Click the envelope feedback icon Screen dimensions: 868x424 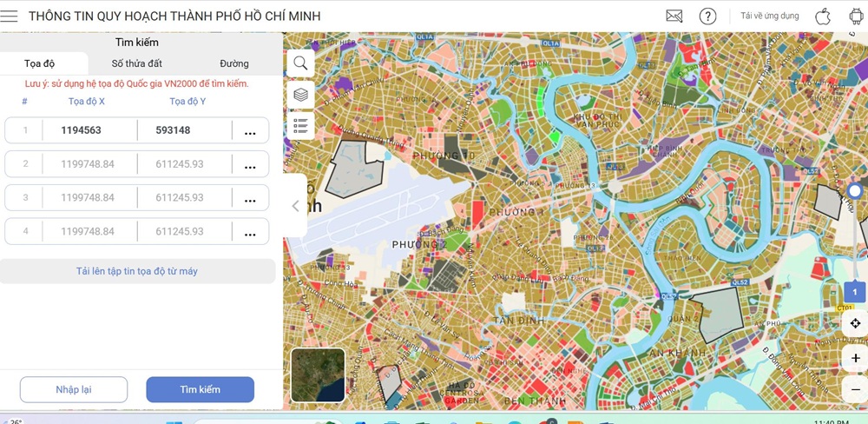(674, 17)
